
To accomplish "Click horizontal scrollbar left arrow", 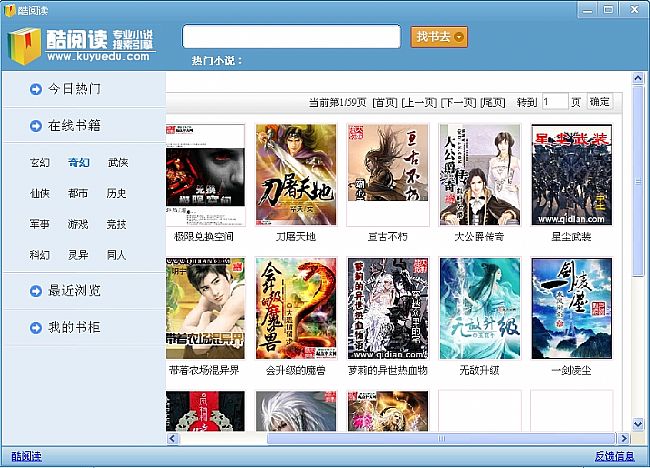I will pos(173,438).
